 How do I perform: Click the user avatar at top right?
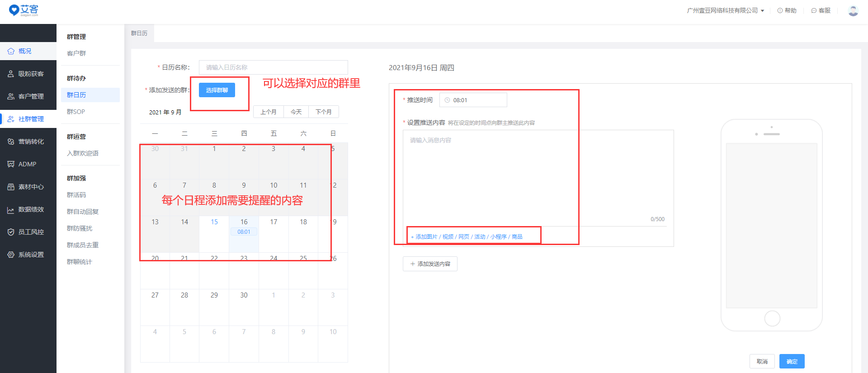click(853, 10)
